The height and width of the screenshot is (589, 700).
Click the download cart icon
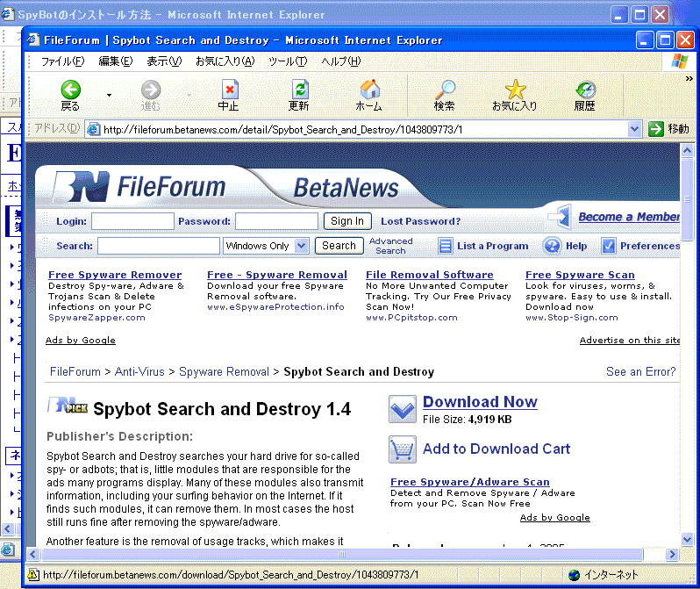tap(403, 449)
